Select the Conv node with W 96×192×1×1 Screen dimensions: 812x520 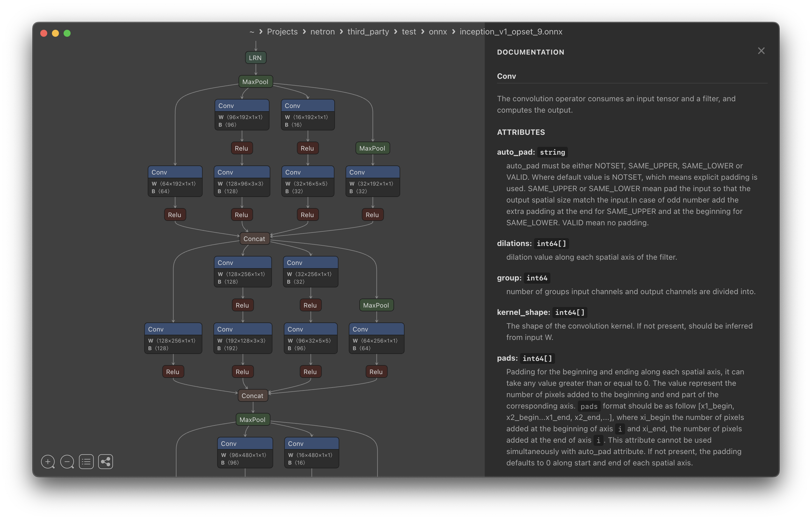tap(242, 106)
